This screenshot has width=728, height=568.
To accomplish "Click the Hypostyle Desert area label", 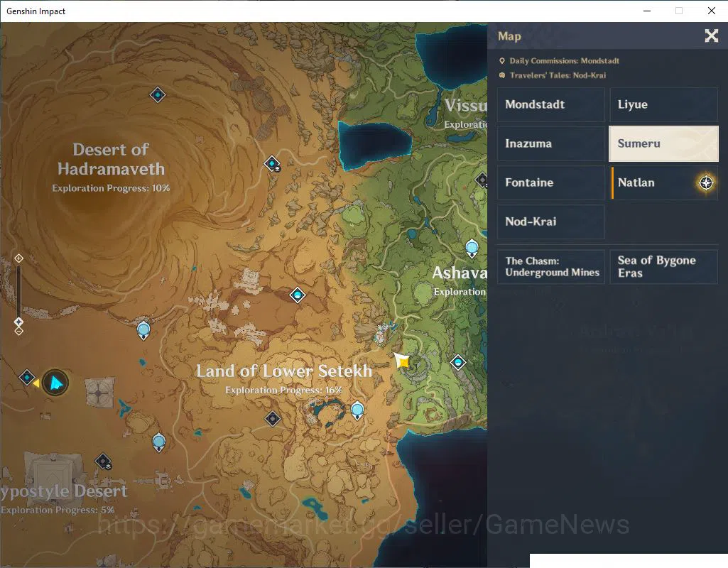I will tap(64, 491).
